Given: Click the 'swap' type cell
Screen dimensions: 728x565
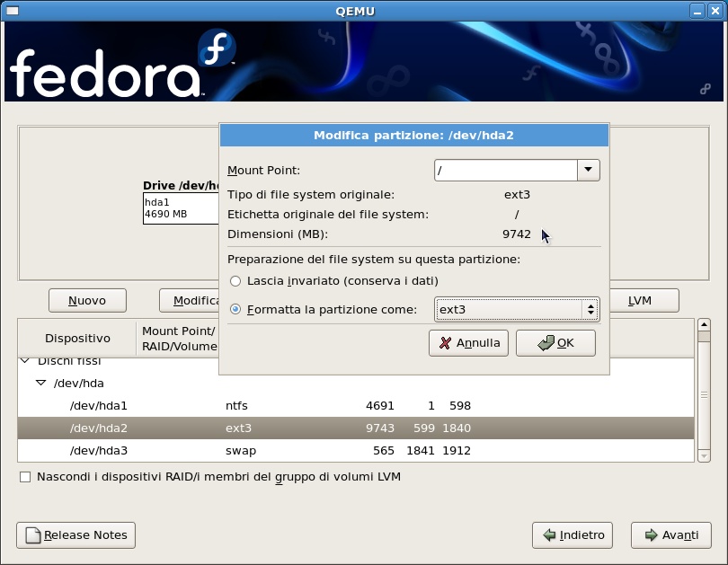Looking at the screenshot, I should [241, 451].
